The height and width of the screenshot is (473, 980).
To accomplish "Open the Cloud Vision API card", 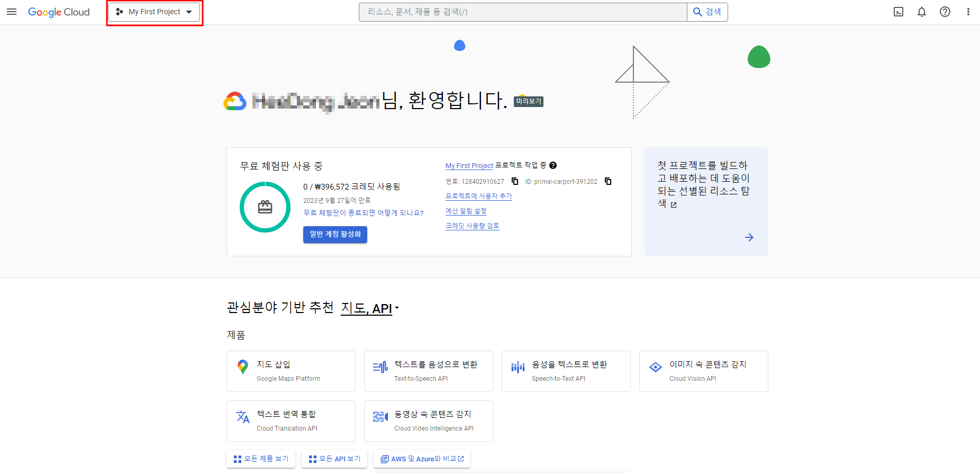I will [704, 371].
